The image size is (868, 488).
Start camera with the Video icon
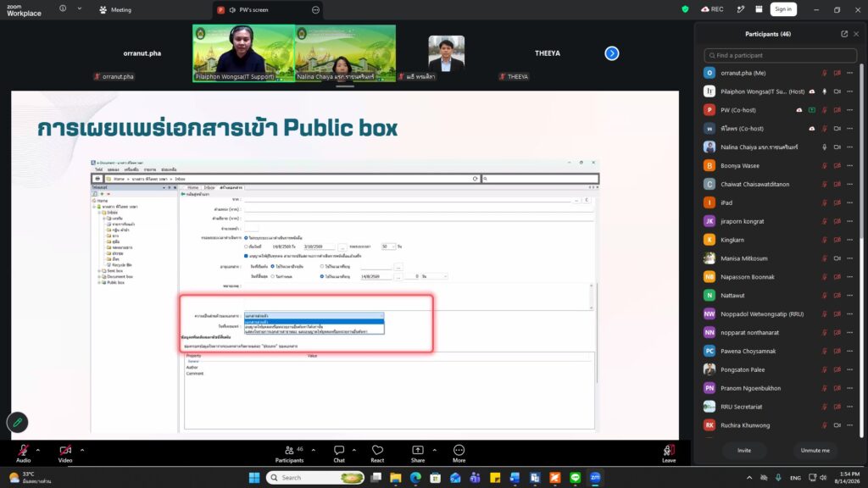[x=65, y=451]
